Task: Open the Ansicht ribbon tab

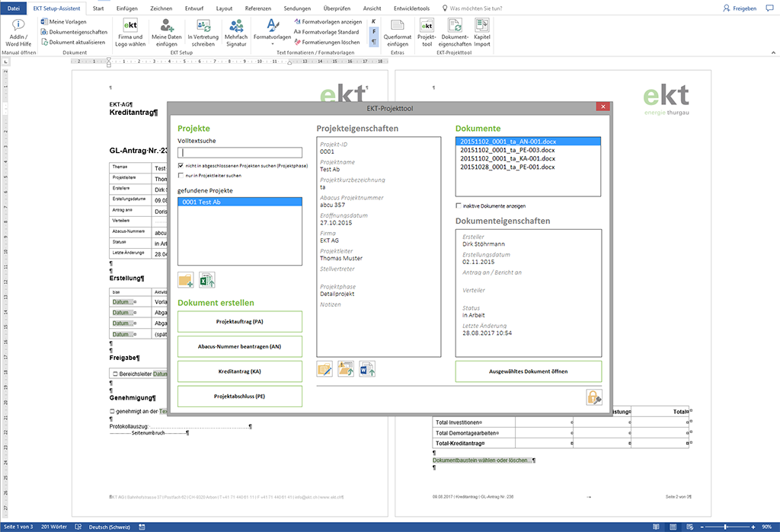Action: pyautogui.click(x=372, y=8)
